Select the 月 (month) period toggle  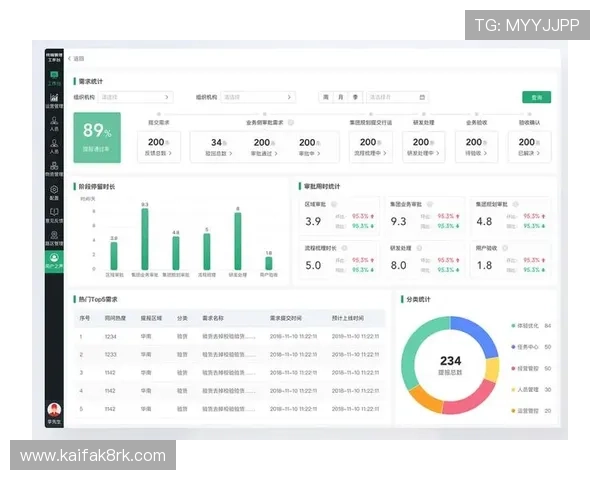(341, 97)
